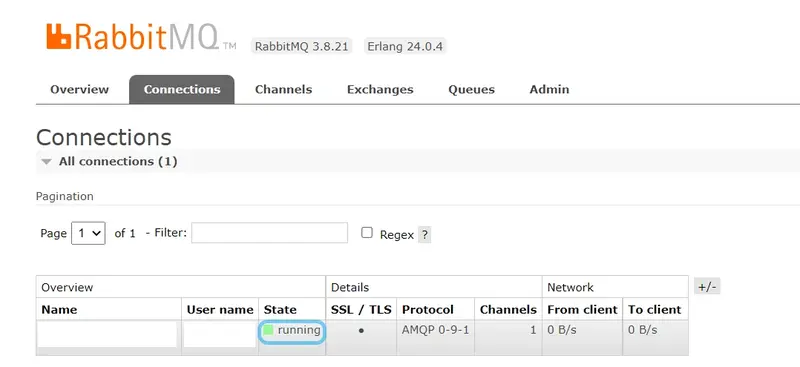Click the Pagination label
This screenshot has width=800, height=367.
(x=65, y=197)
